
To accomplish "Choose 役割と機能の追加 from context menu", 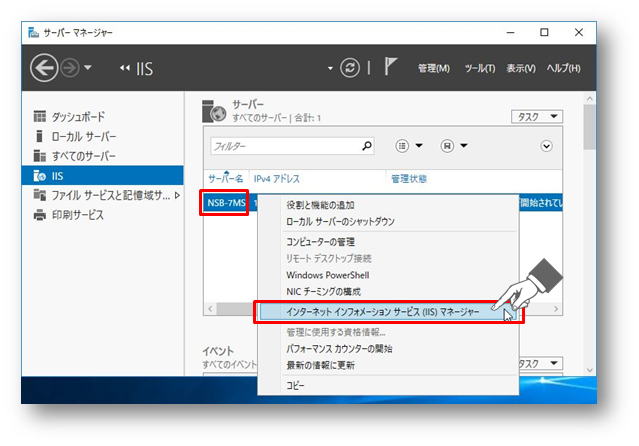I will tap(320, 205).
